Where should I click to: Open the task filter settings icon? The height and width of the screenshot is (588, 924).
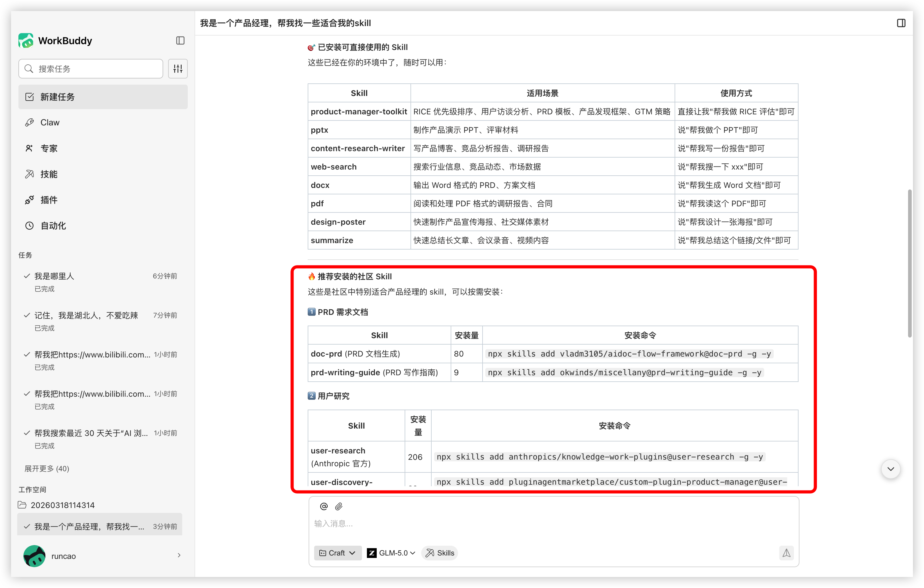(x=178, y=69)
